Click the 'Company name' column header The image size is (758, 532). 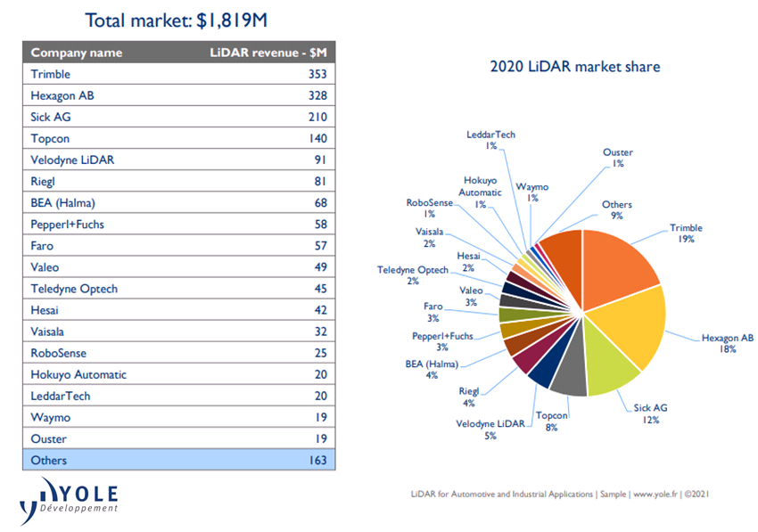[x=77, y=53]
